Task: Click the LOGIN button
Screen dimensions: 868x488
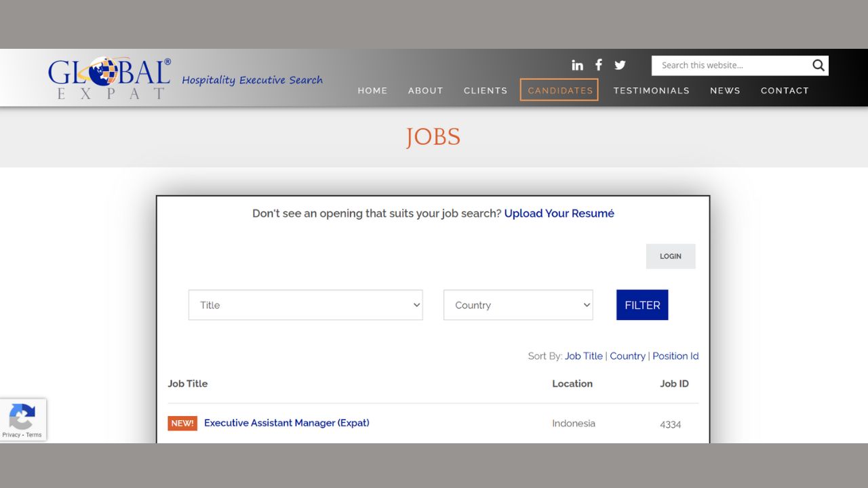Action: pyautogui.click(x=671, y=256)
